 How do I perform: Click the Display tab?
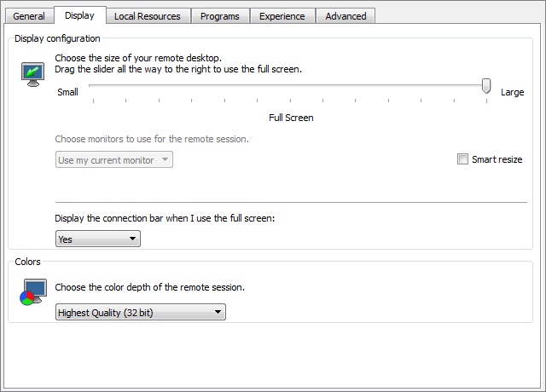79,15
